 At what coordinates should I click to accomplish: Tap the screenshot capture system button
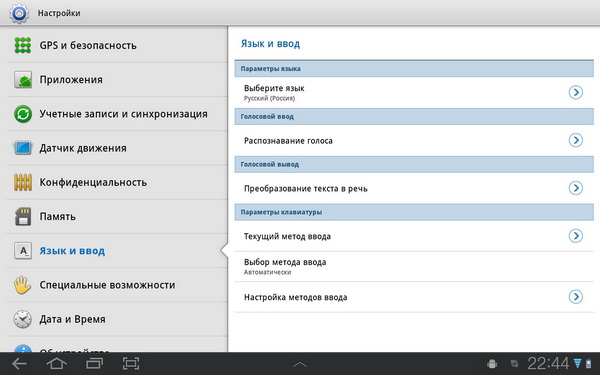131,363
